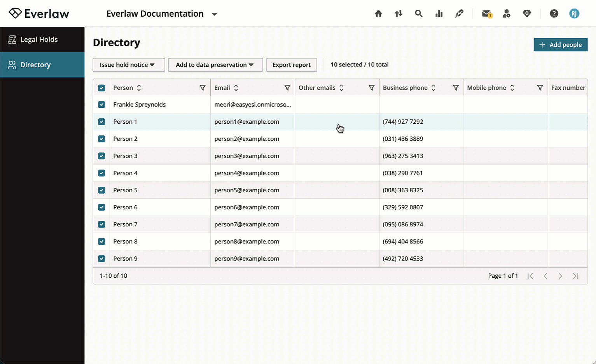The height and width of the screenshot is (364, 596).
Task: Uncheck the Person 6 row checkbox
Action: 101,207
